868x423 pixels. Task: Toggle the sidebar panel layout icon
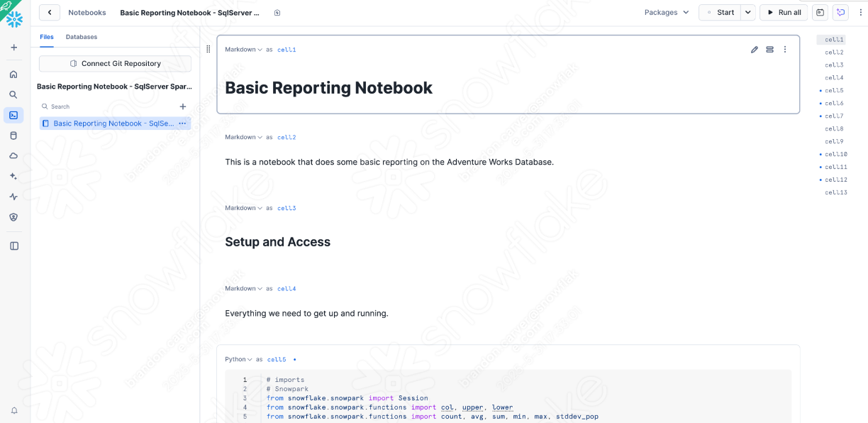[x=13, y=246]
